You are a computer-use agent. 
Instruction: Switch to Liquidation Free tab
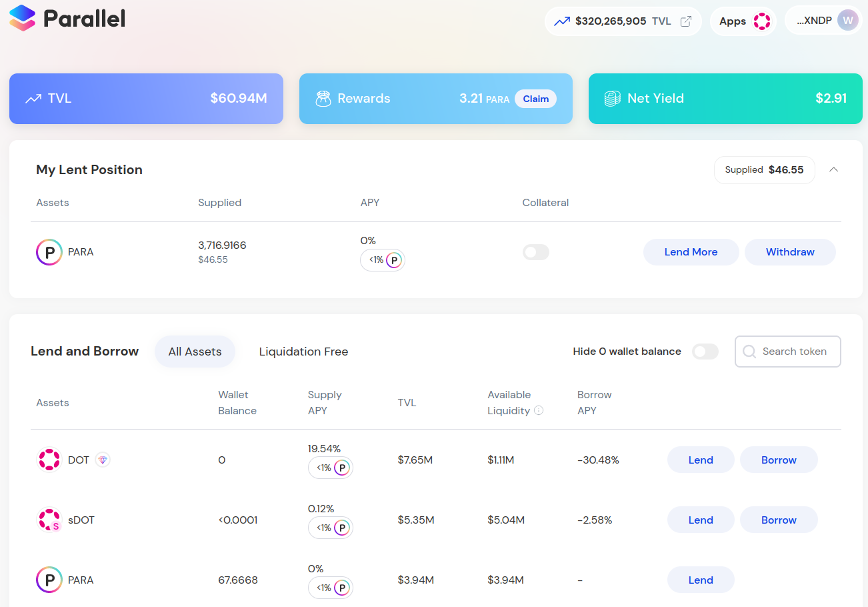pyautogui.click(x=303, y=352)
